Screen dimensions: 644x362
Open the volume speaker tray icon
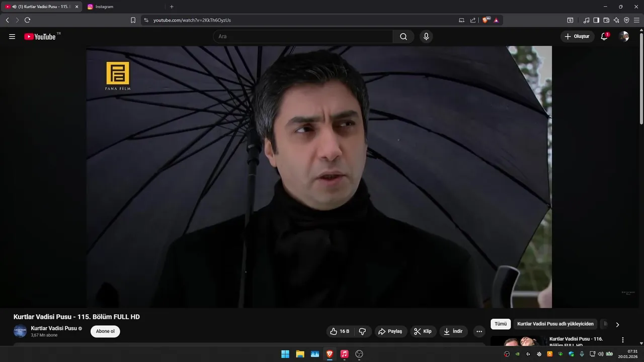coord(600,354)
